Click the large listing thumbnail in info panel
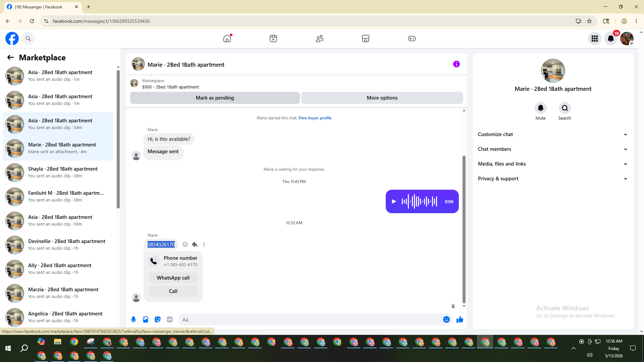 [x=553, y=71]
